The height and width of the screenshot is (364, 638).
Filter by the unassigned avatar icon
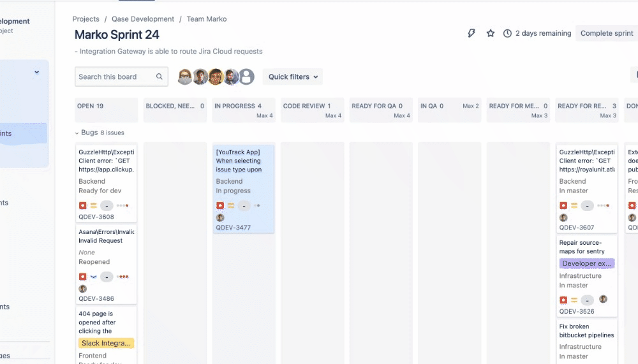click(x=246, y=76)
